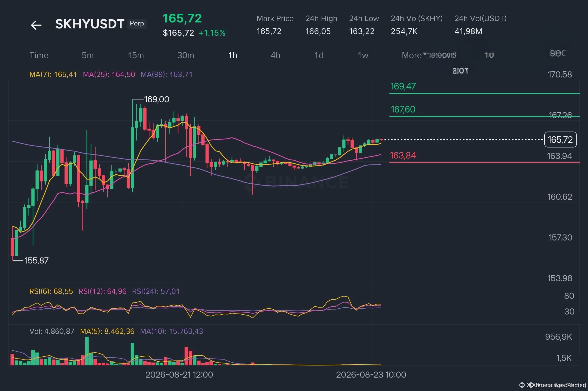This screenshot has height=391, width=588.
Task: Click the volume MA(5): 8.462,36 label
Action: point(107,331)
